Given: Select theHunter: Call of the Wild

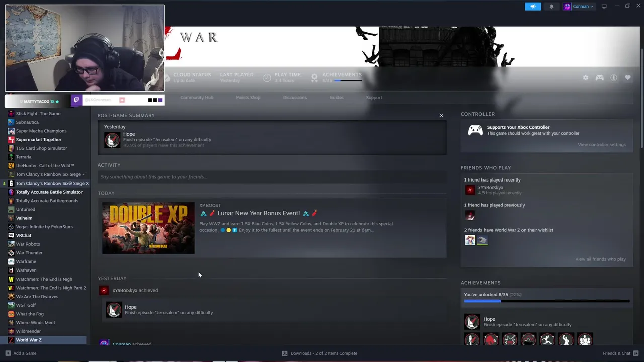Looking at the screenshot, I should [x=44, y=166].
